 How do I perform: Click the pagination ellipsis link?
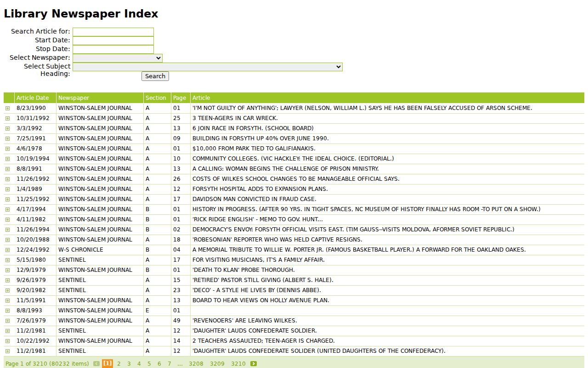(x=180, y=364)
